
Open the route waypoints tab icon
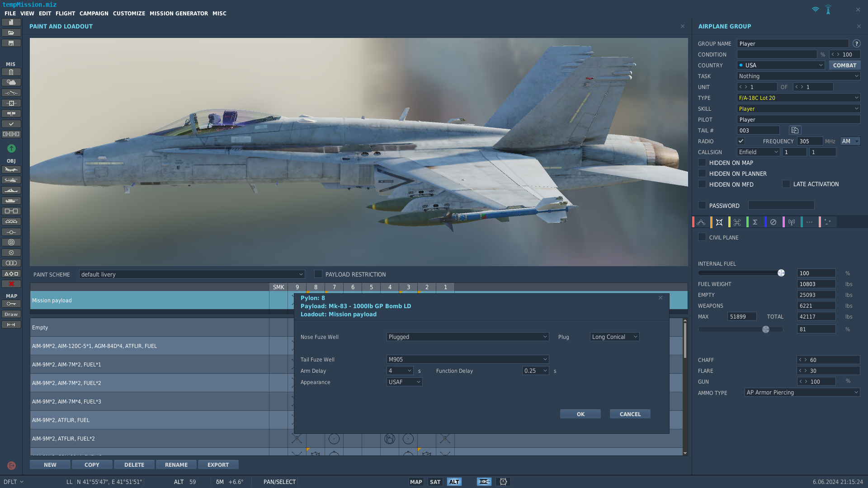coord(701,222)
